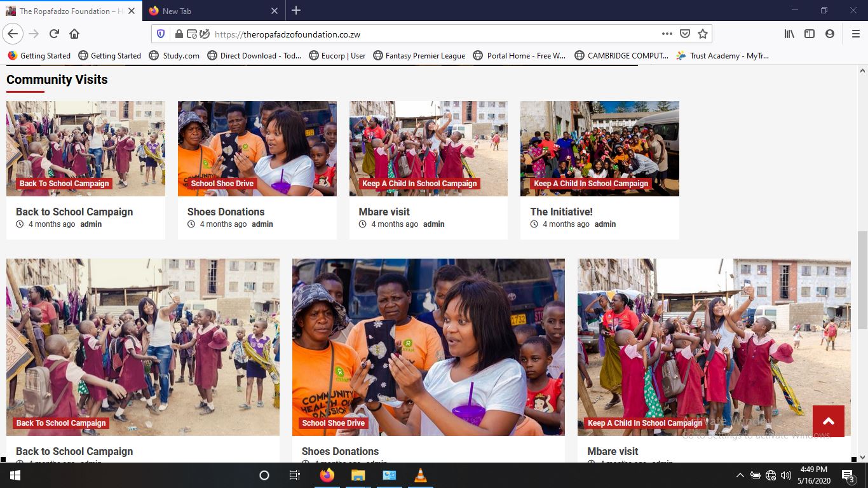Click the red scroll-to-top arrow button
This screenshot has width=868, height=488.
coord(828,421)
